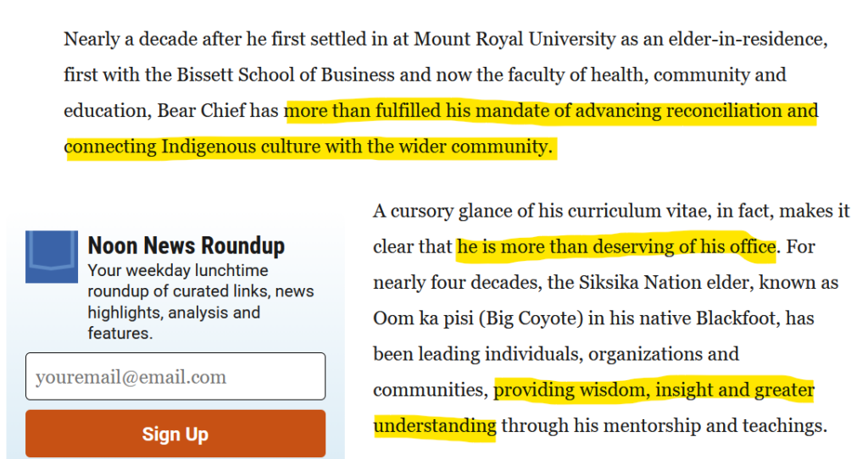
Task: Click "Mount Royal University" in first paragraph
Action: (515, 39)
